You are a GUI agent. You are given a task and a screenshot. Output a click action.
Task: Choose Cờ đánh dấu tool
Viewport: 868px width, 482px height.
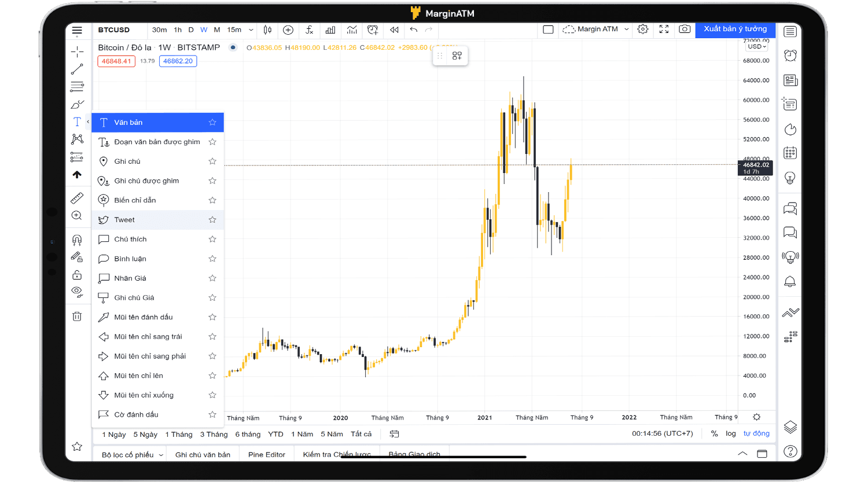click(x=157, y=414)
